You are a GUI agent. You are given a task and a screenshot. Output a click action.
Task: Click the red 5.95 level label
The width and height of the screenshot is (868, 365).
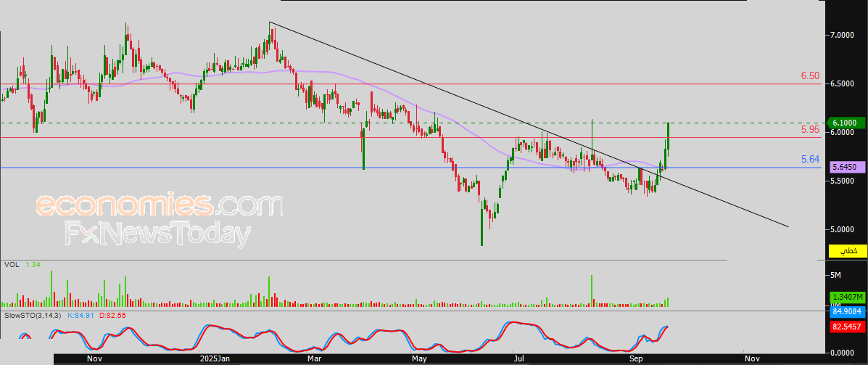click(811, 130)
